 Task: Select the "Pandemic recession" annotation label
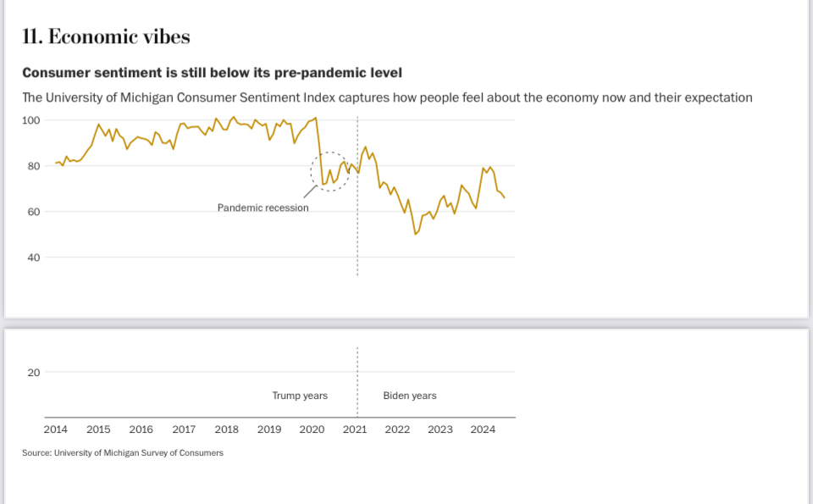(263, 208)
